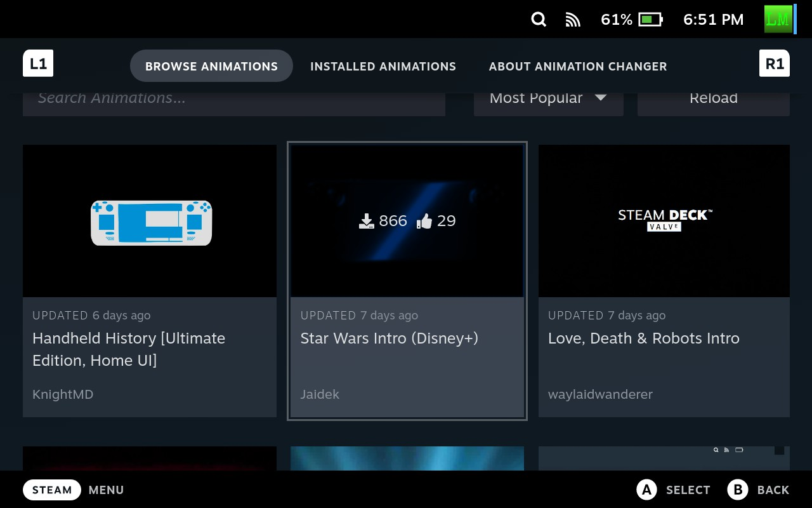Select the Star Wars Intro (Disney+) title
Viewport: 812px width, 508px height.
pos(389,338)
